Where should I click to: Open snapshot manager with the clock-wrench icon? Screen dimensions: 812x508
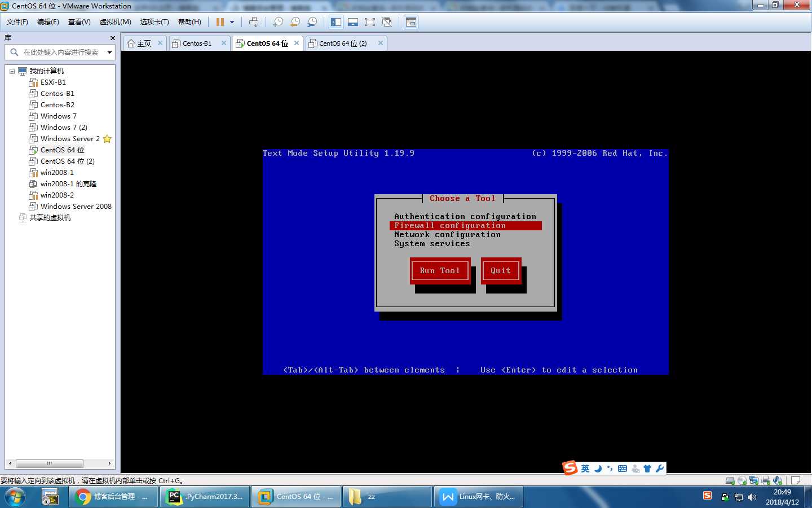pos(312,22)
